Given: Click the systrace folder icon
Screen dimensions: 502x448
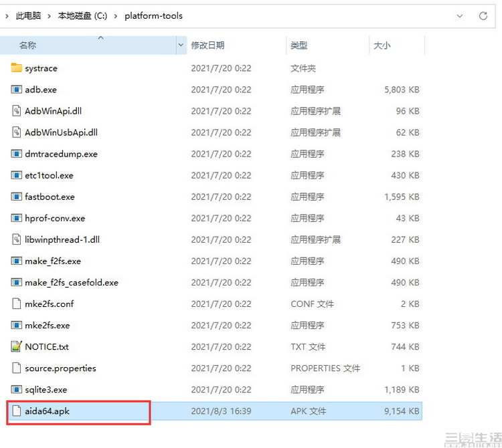Looking at the screenshot, I should pyautogui.click(x=16, y=68).
